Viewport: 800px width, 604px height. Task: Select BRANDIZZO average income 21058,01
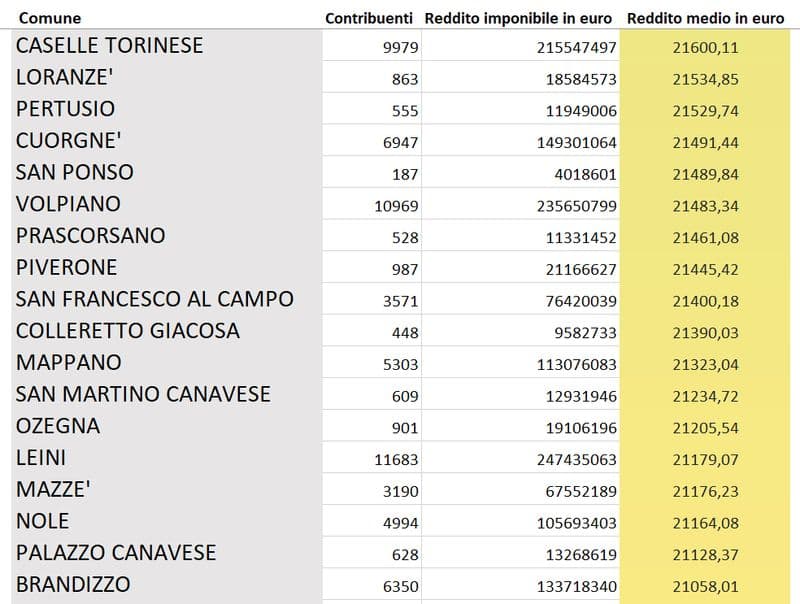click(706, 587)
